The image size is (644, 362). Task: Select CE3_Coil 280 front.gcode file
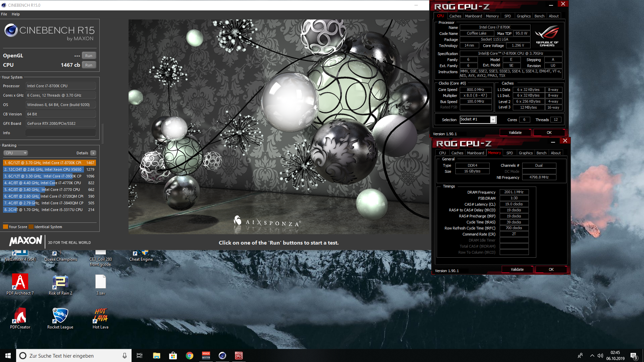click(x=101, y=259)
